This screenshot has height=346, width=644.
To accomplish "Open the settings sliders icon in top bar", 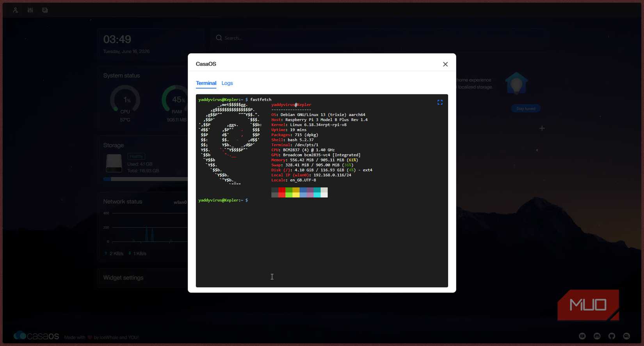I will (30, 10).
